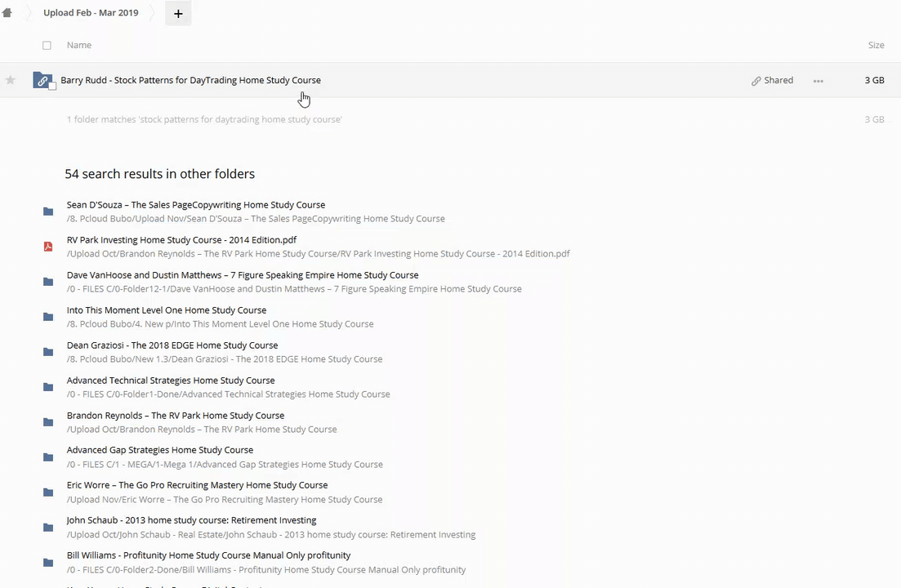
Task: Open Advanced Gap Strategies Home Study Course
Action: pos(160,450)
